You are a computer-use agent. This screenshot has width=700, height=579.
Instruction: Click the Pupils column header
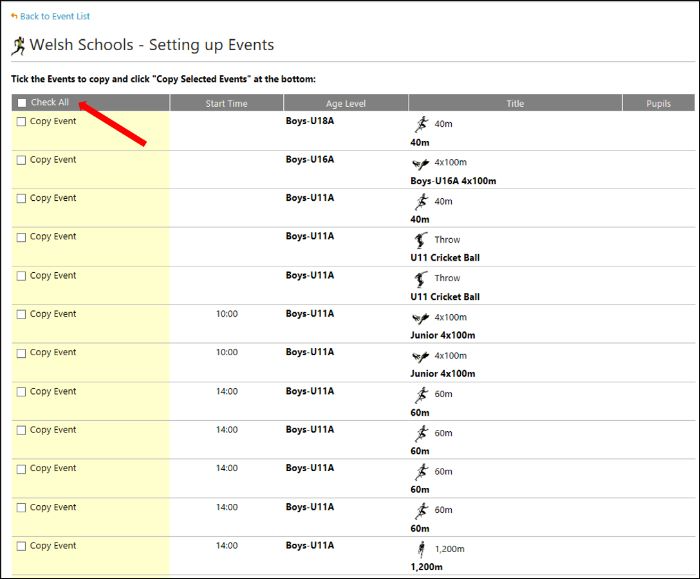[x=658, y=103]
